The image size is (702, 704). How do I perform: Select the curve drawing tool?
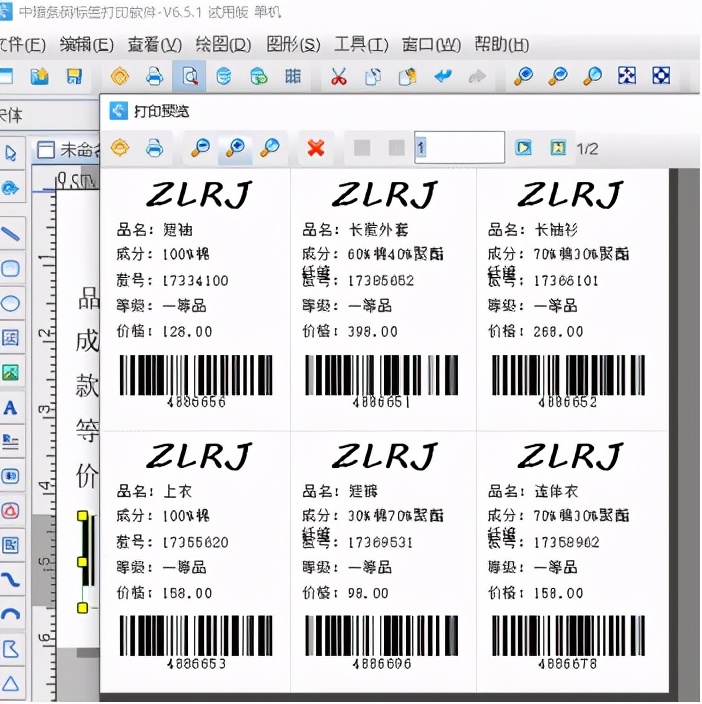11,580
